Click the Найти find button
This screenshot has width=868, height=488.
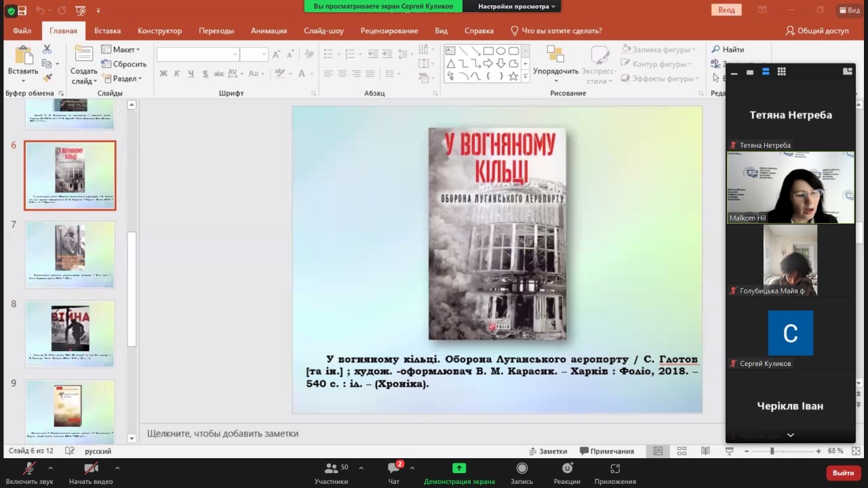pos(728,49)
